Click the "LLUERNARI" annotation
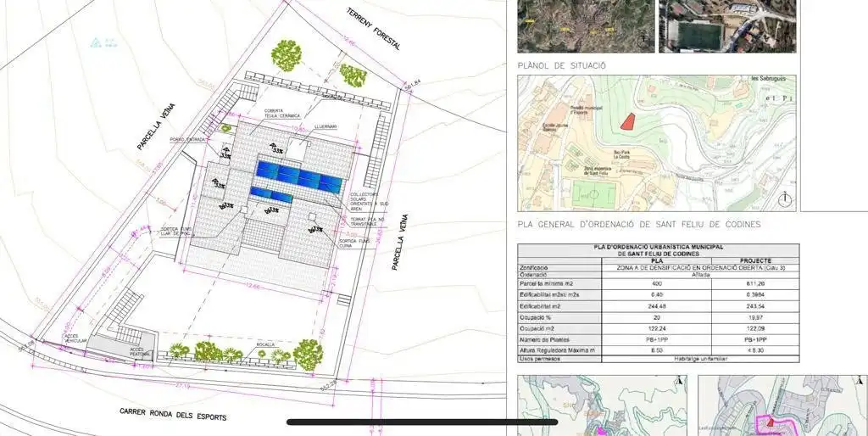 325,127
